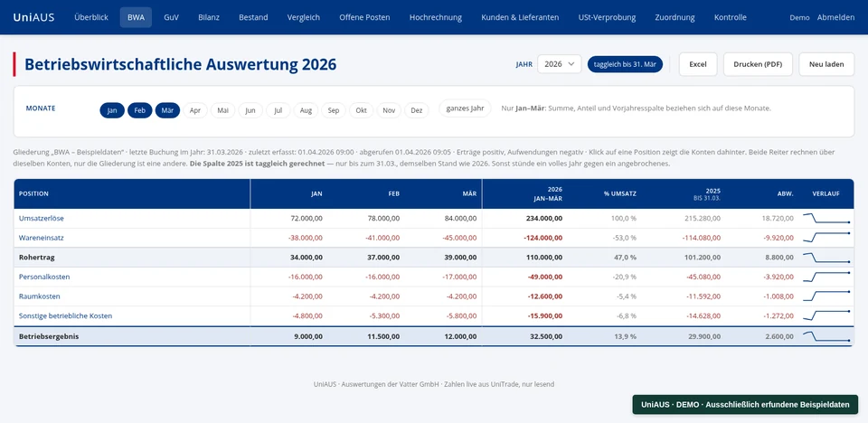Click the Wareneinsatz Verlauf sparkline
Viewport: 868px width, 423px height.
[x=826, y=238]
